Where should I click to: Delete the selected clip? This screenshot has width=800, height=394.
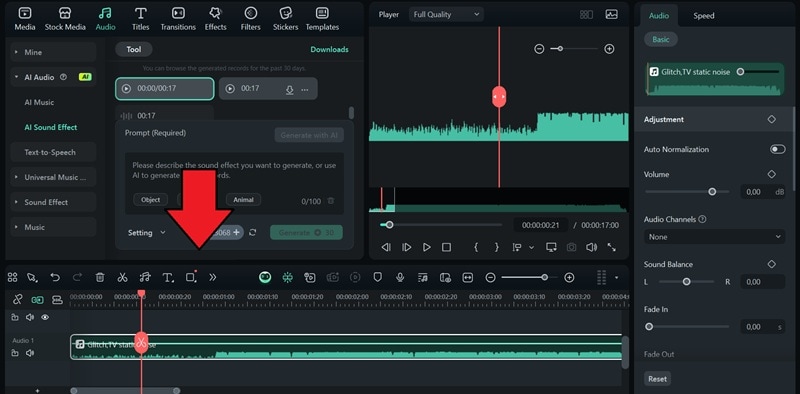tap(100, 277)
